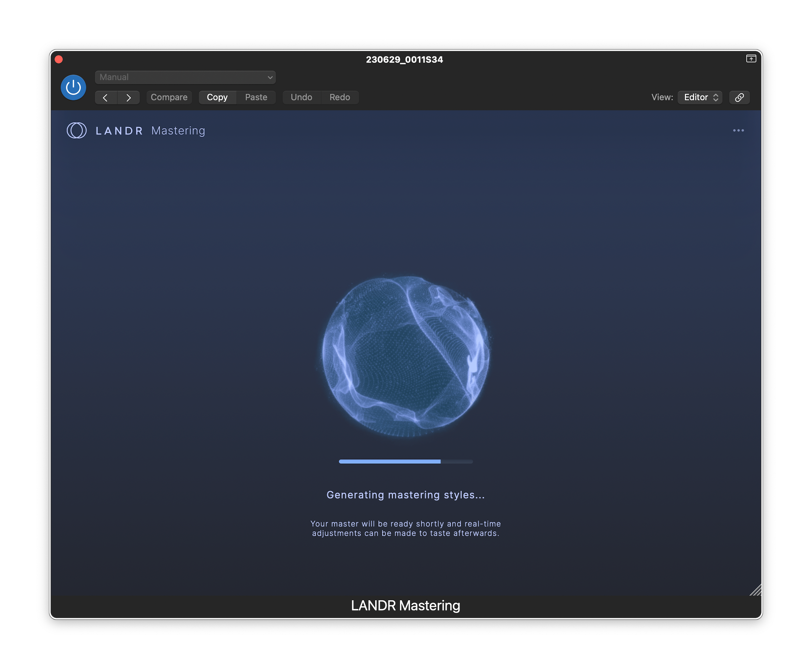812x669 pixels.
Task: Click the mastering progress bar
Action: pos(406,461)
